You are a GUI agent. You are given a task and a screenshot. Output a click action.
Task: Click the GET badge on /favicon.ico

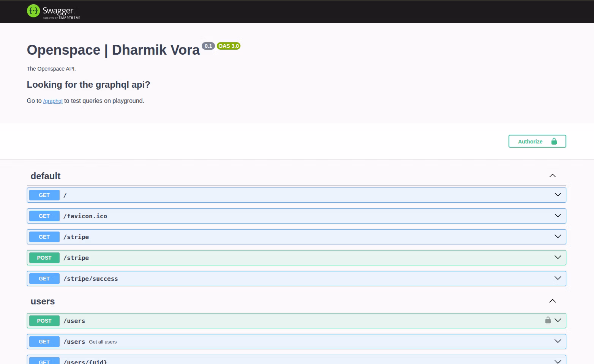coord(44,216)
